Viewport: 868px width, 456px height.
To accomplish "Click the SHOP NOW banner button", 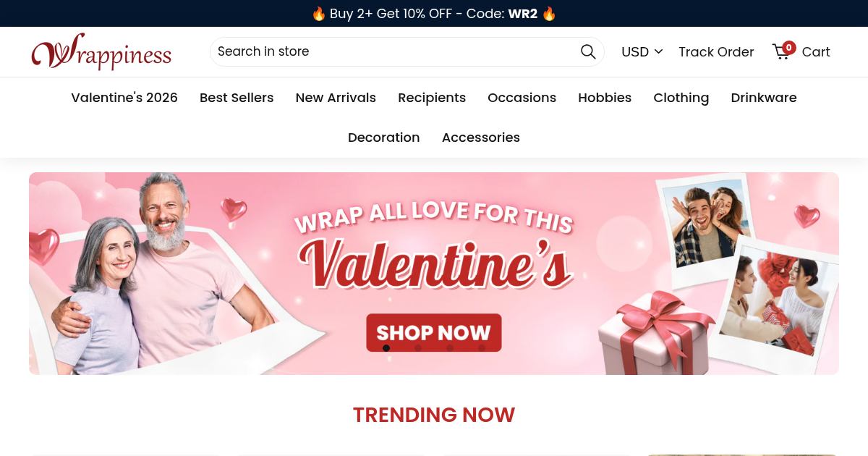I will point(434,332).
